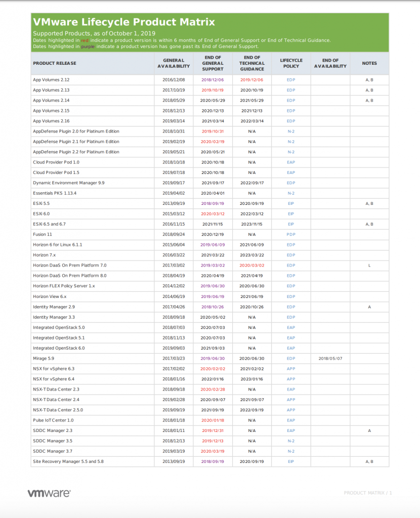The image size is (420, 518).
Task: Select the PRODUCT RELEASE column header
Action: (x=56, y=63)
